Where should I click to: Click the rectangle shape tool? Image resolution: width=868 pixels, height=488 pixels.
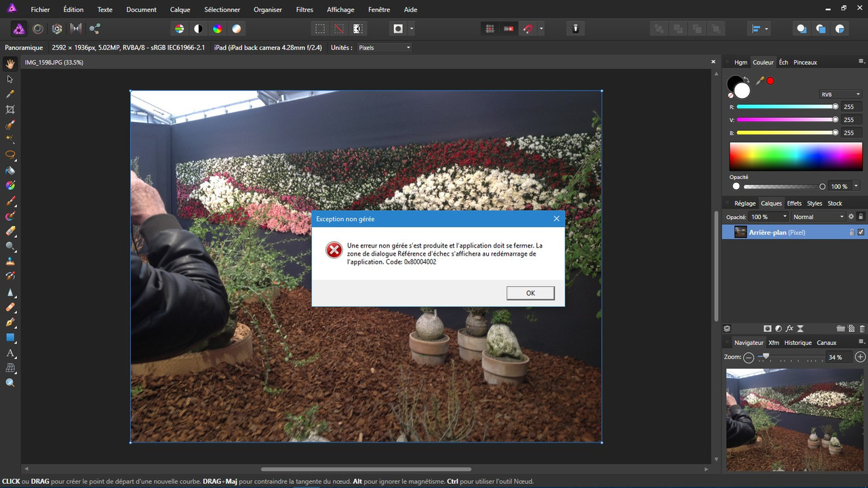(10, 338)
